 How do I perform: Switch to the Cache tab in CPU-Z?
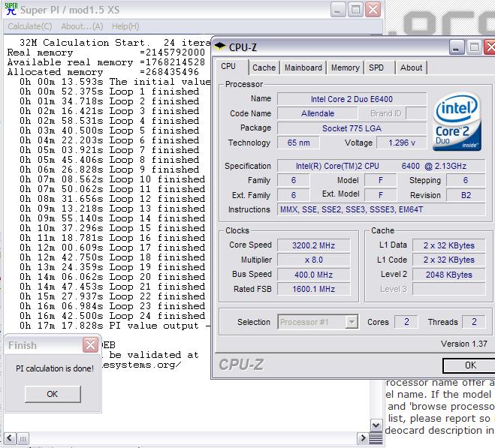[x=264, y=68]
